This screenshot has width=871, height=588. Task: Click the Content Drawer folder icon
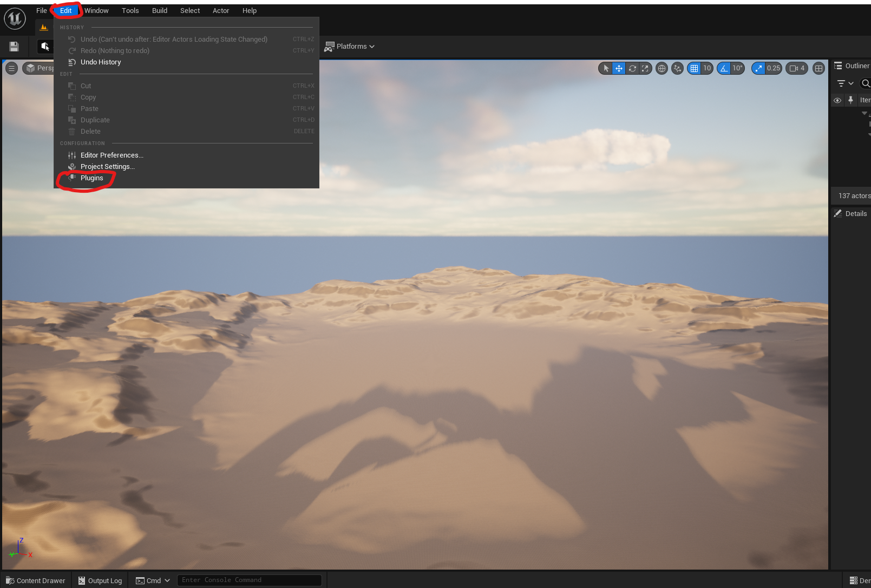10,580
